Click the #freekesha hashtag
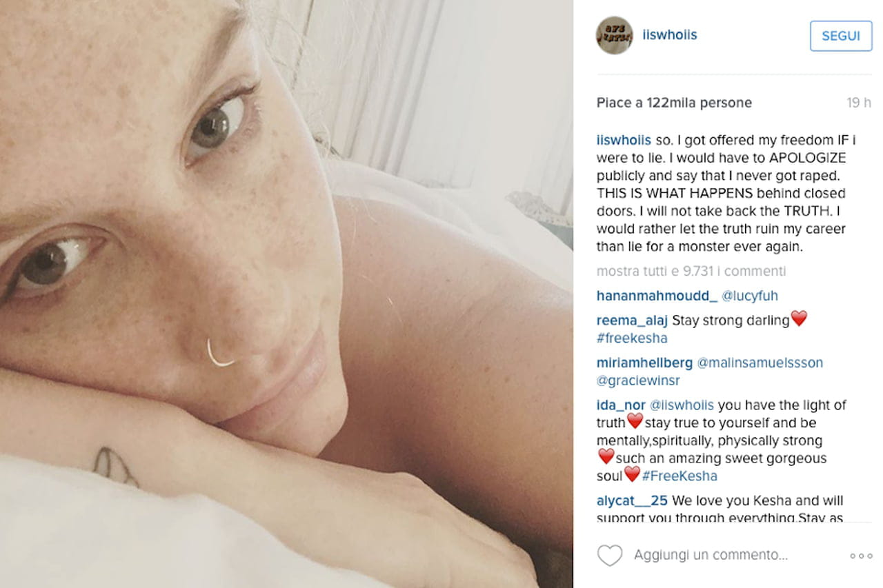 (632, 338)
